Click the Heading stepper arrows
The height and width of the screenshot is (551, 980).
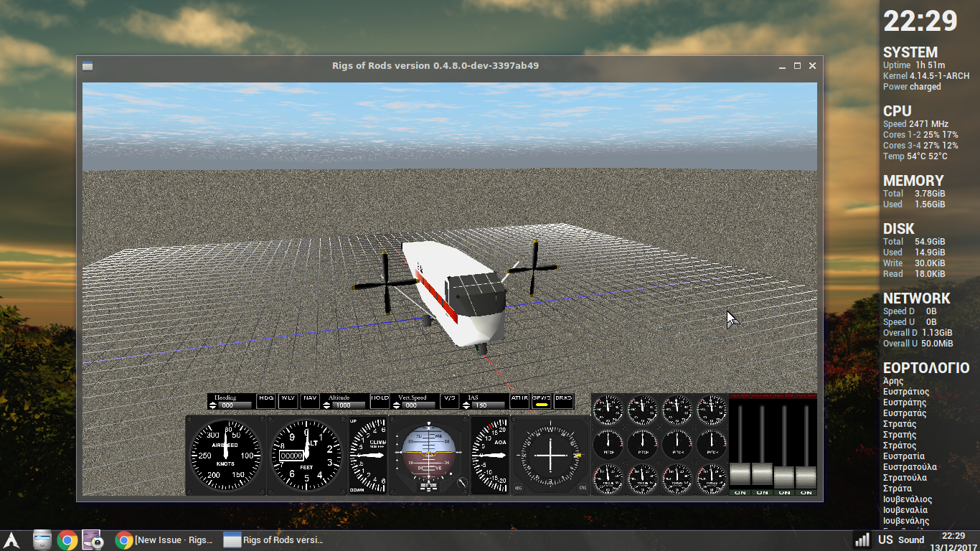coord(213,405)
